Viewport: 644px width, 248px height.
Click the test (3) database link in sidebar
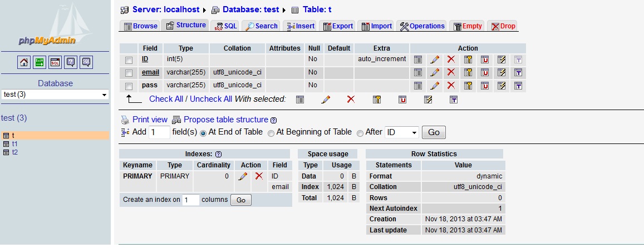tap(14, 118)
